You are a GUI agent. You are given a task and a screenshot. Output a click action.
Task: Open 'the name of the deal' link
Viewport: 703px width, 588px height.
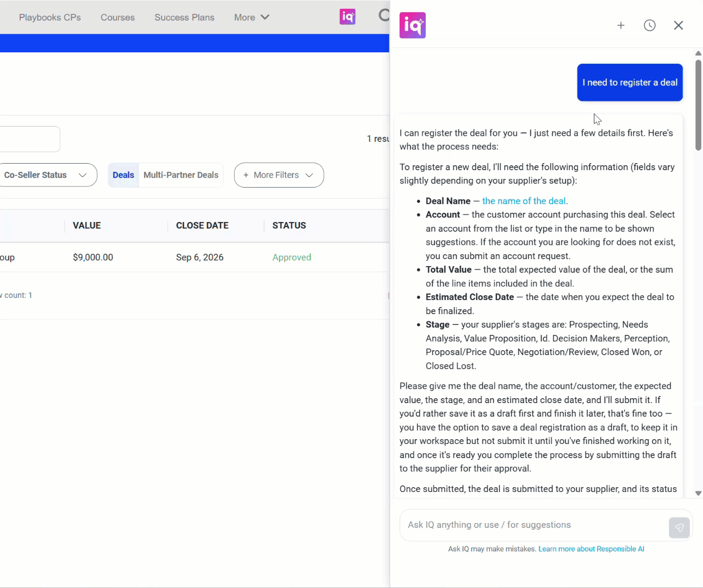pyautogui.click(x=524, y=201)
